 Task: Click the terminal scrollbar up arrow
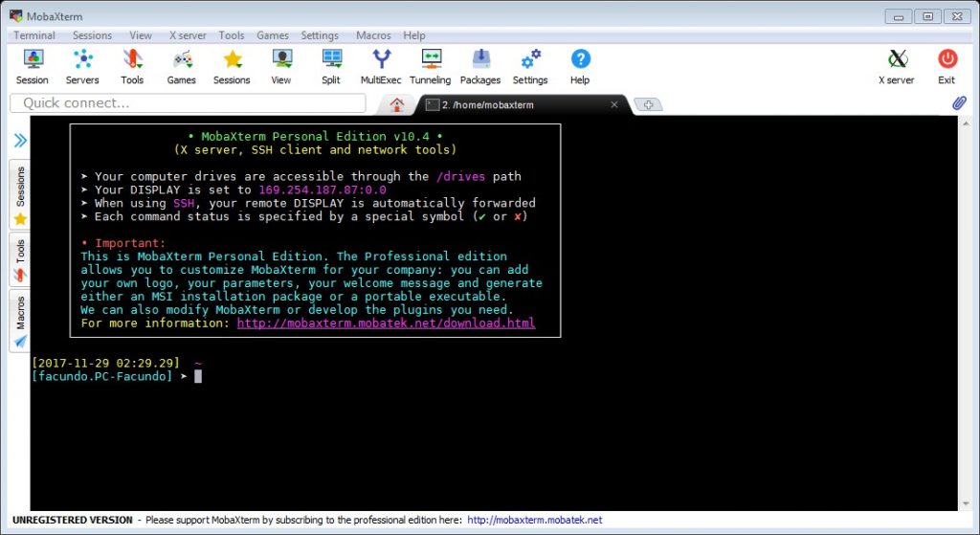click(967, 123)
